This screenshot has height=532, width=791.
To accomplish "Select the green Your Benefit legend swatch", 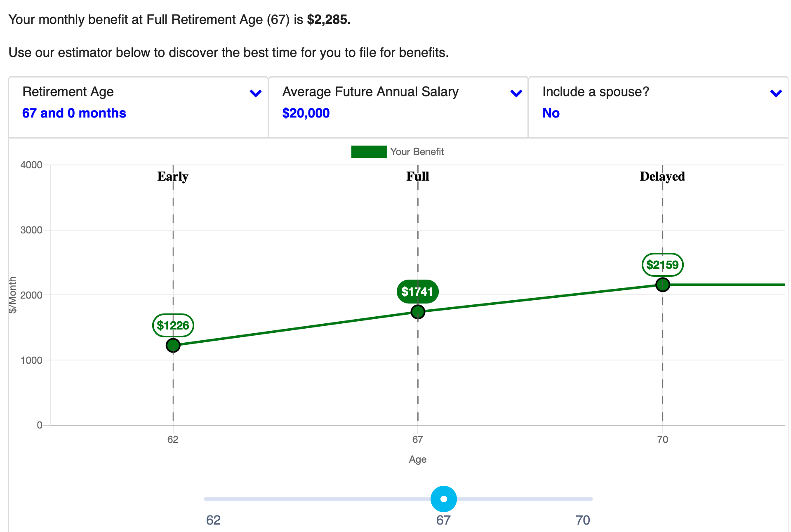I will (368, 152).
